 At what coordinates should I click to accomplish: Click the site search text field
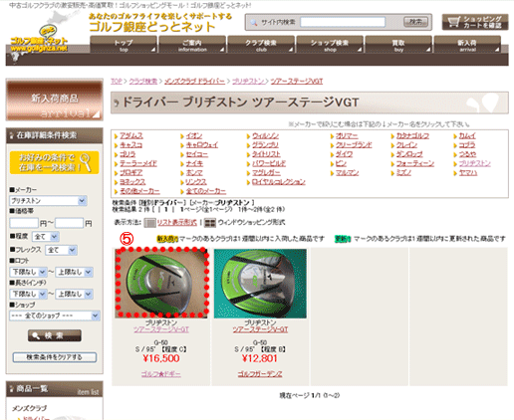click(343, 22)
